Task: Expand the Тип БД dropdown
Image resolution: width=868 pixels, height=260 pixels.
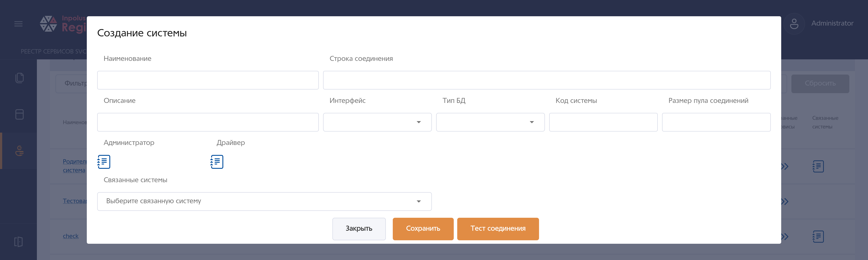Action: tap(490, 122)
